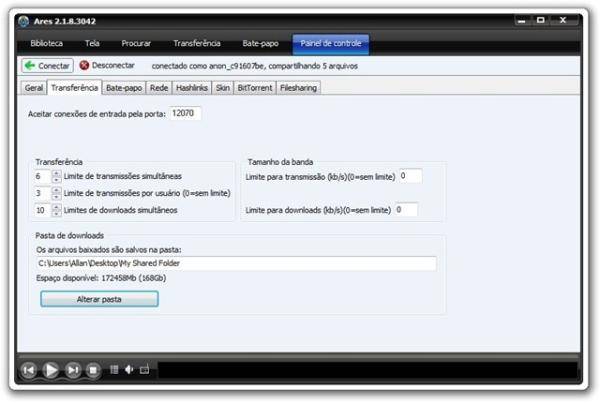This screenshot has width=600, height=403.
Task: Open the Bate-papo top navigation tab
Action: (x=261, y=43)
